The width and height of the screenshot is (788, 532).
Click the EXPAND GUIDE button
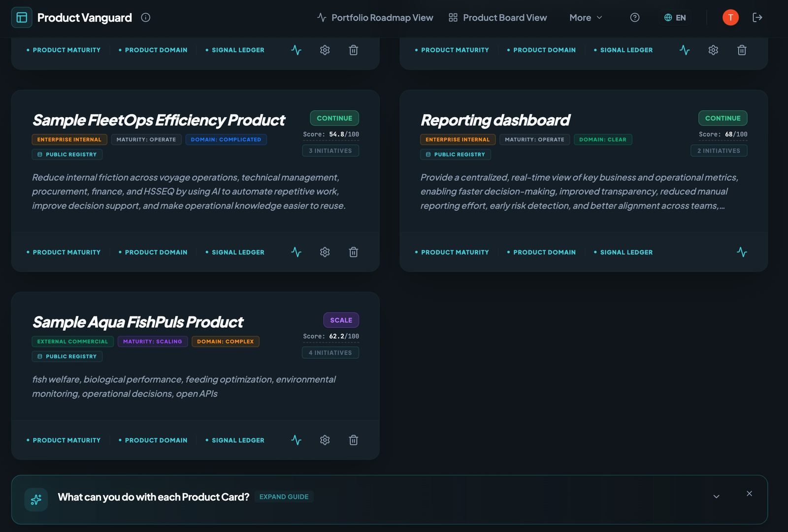click(284, 497)
